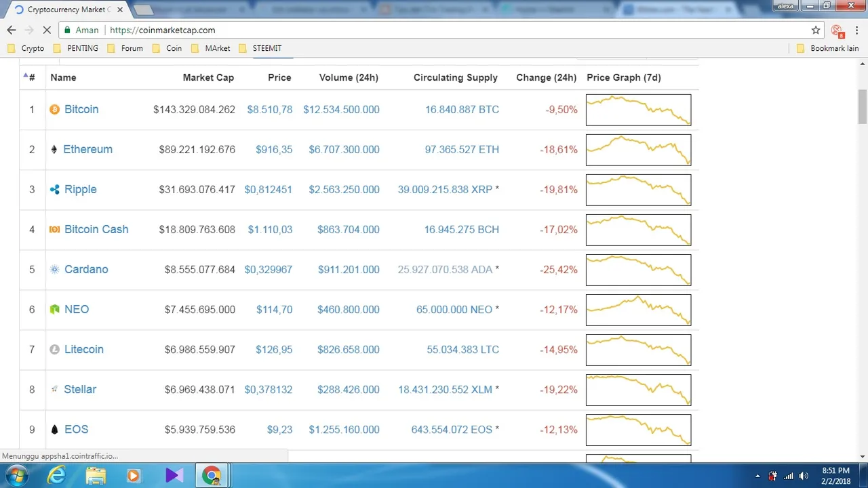Open the media player taskbar icon
Screen dimensions: 868x488
(134, 476)
